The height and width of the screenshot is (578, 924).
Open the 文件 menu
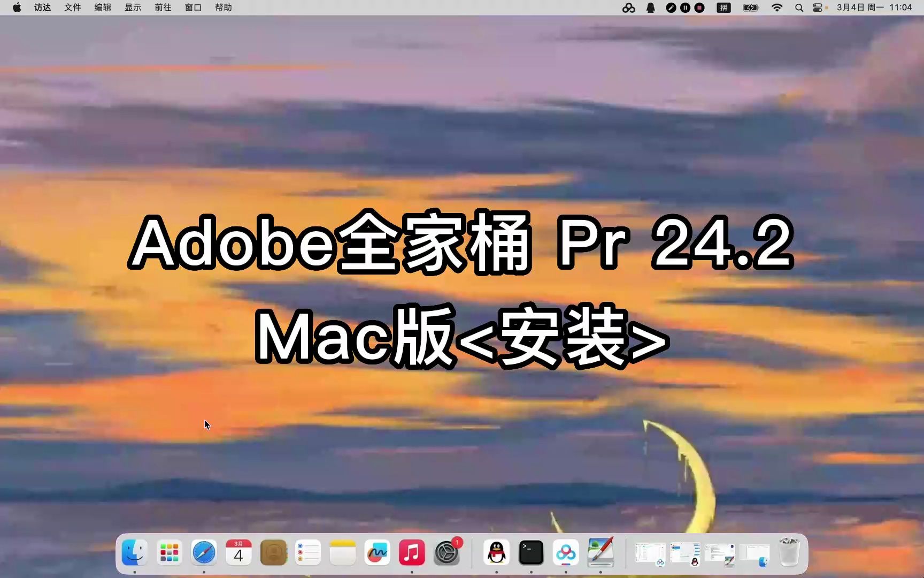73,7
